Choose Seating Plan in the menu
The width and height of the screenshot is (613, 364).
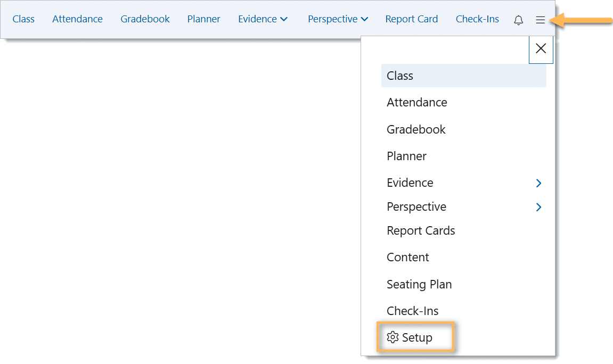pos(419,284)
